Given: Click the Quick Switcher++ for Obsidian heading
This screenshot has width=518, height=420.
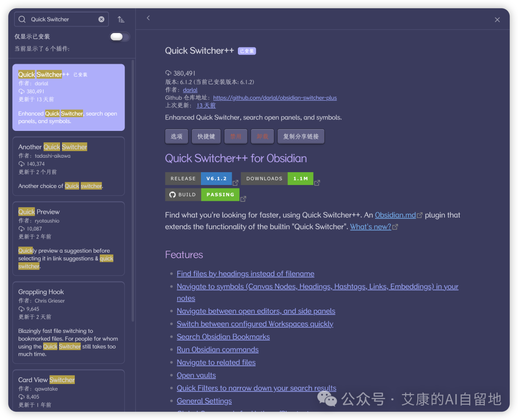Looking at the screenshot, I should (x=236, y=159).
